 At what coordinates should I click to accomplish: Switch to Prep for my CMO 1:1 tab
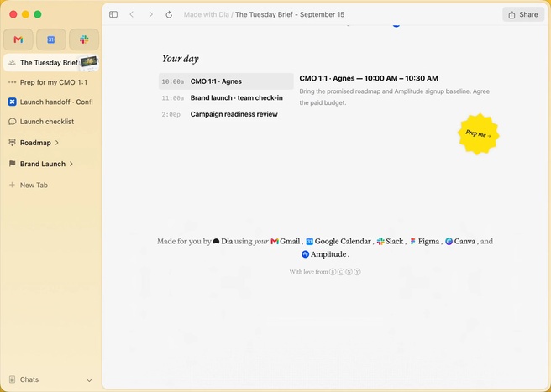[51, 82]
